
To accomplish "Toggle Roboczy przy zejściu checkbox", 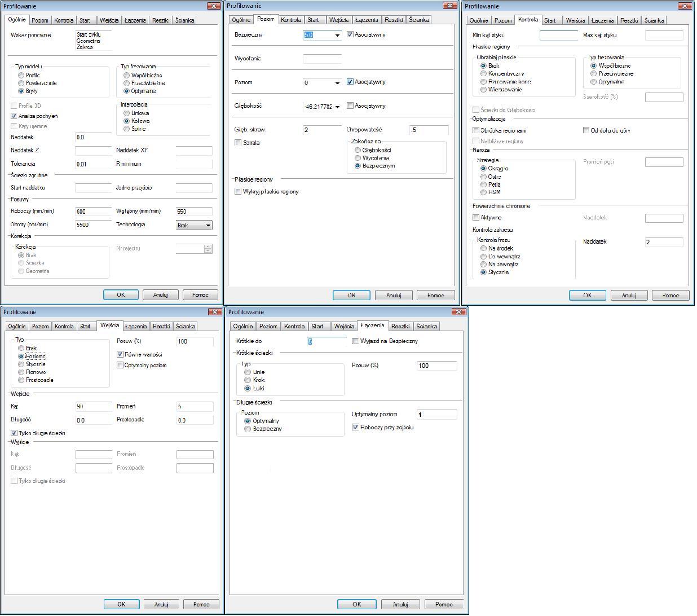I will pyautogui.click(x=355, y=427).
